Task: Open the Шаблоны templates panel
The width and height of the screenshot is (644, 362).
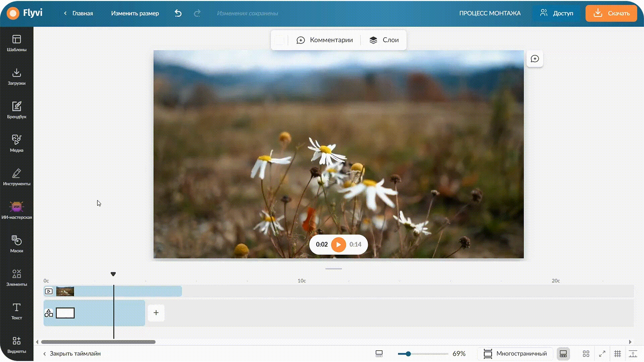Action: point(16,43)
